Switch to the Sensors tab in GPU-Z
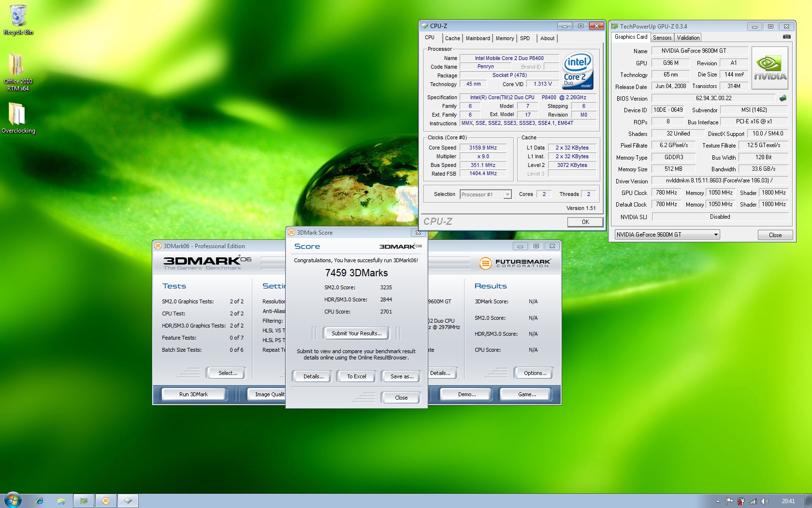Viewport: 812px width, 508px height. point(662,38)
